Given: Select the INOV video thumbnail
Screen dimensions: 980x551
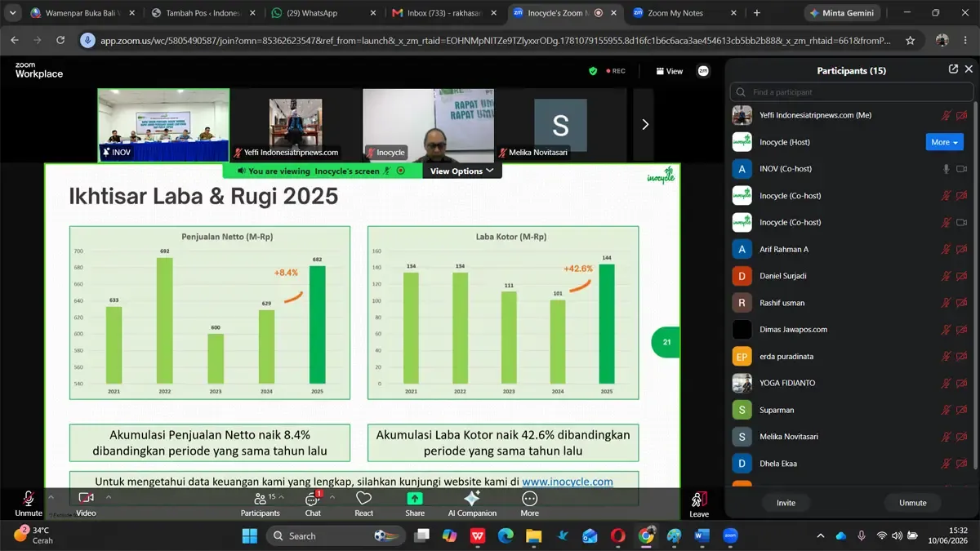Looking at the screenshot, I should coord(163,124).
